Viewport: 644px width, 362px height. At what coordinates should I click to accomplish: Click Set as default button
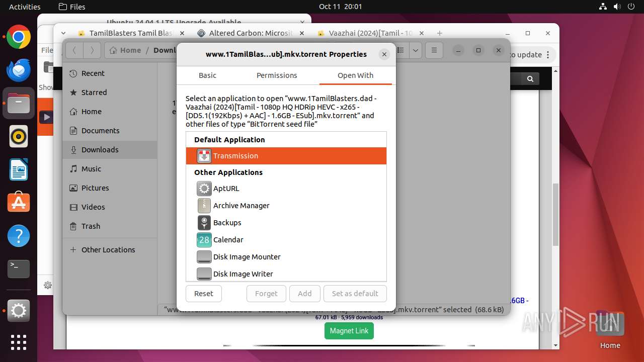tap(355, 294)
